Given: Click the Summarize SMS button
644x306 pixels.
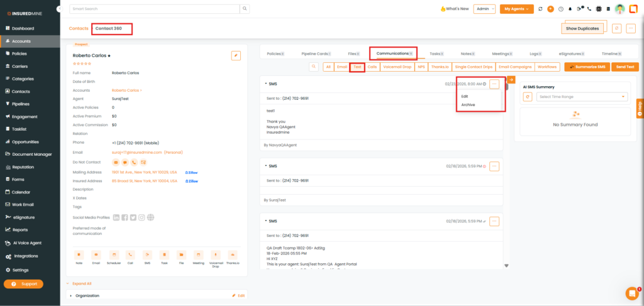Looking at the screenshot, I should point(587,67).
